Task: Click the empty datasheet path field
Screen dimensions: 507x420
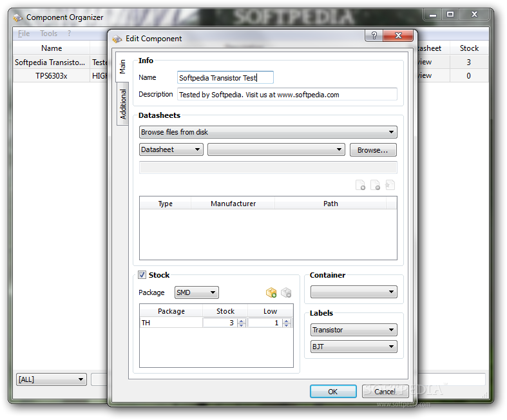Action: tap(268, 167)
